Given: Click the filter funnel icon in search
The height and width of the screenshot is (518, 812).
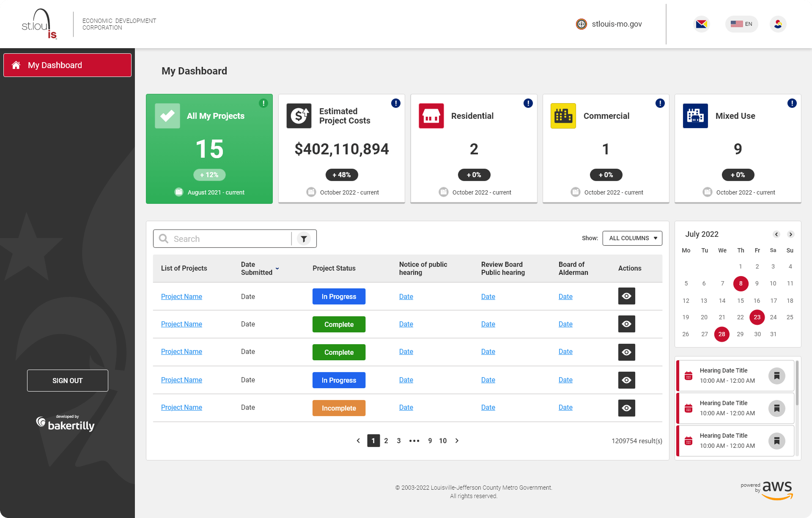Looking at the screenshot, I should (304, 239).
